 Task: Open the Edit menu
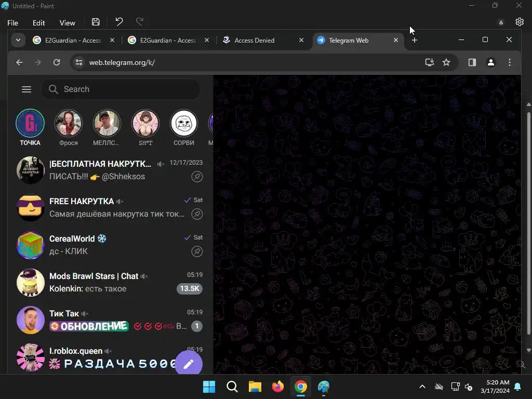click(x=38, y=23)
